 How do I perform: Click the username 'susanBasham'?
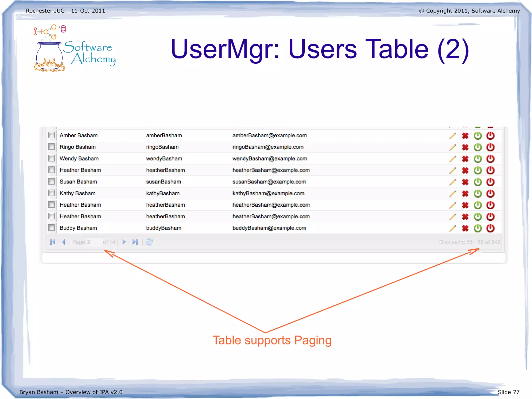pos(163,182)
